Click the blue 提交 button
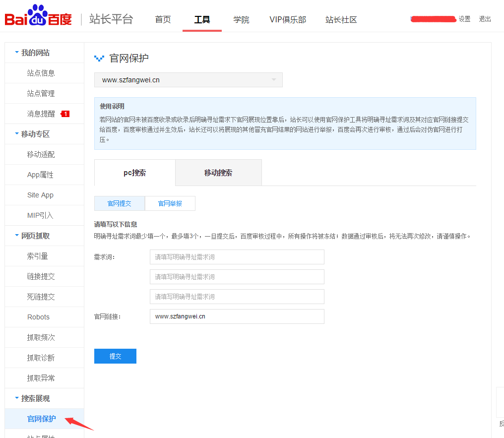Image resolution: width=504 pixels, height=438 pixels. point(115,356)
